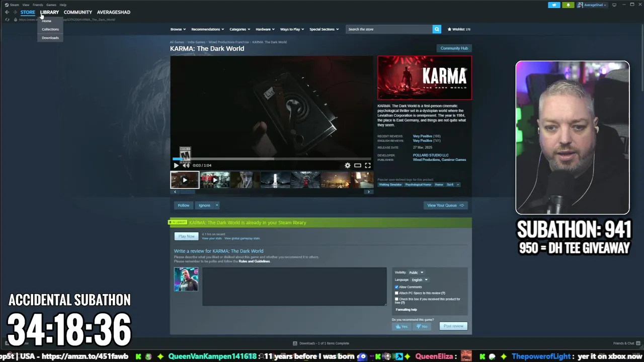Screen dimensions: 644x362
Task: Open the Help menu in the title bar
Action: pos(63,5)
